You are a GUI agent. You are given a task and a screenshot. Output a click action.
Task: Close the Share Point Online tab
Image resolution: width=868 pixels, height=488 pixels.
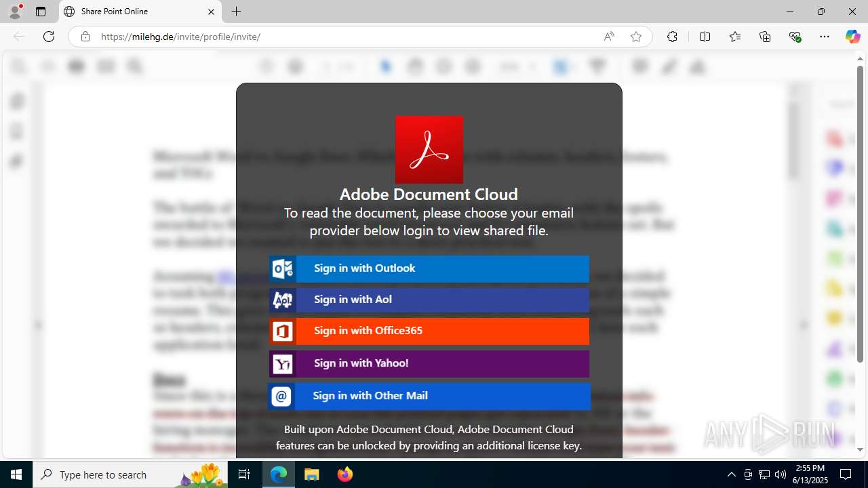tap(211, 12)
